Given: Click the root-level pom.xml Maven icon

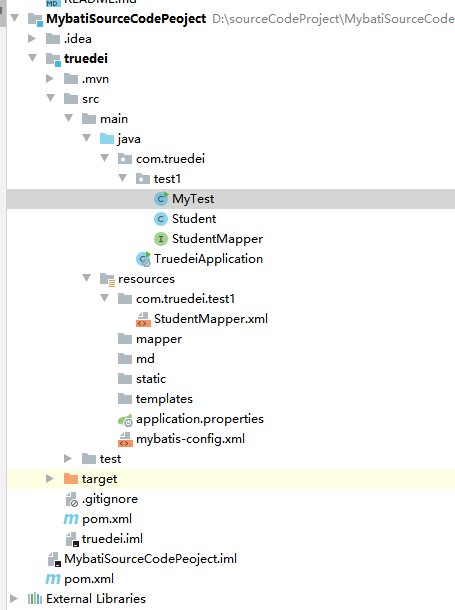Looking at the screenshot, I should (53, 579).
